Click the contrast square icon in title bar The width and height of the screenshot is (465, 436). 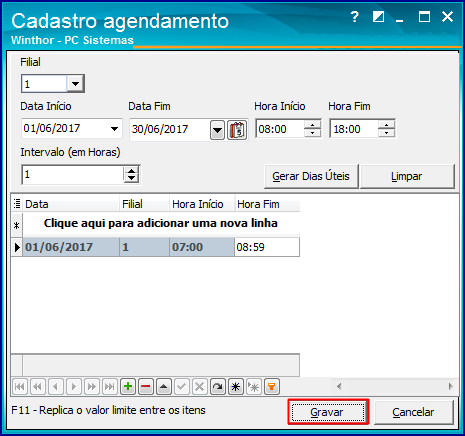(x=378, y=16)
